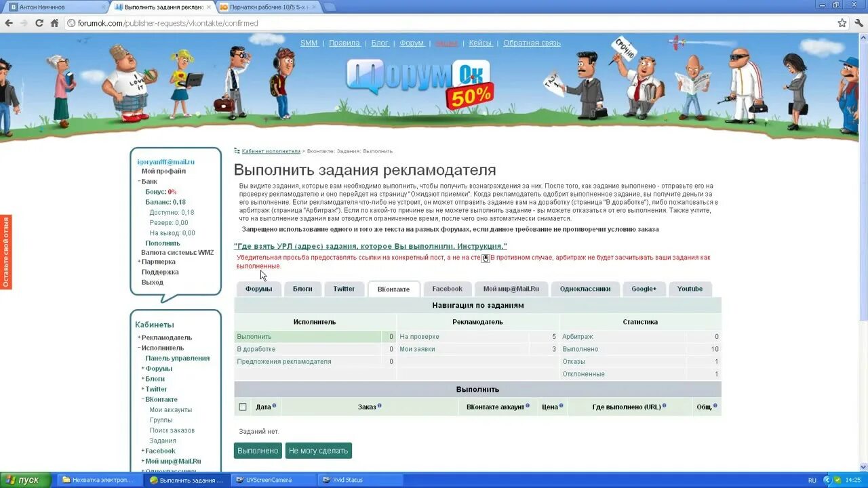The width and height of the screenshot is (868, 488).
Task: Switch to the Перчатки рабочие browser tab
Action: 268,7
